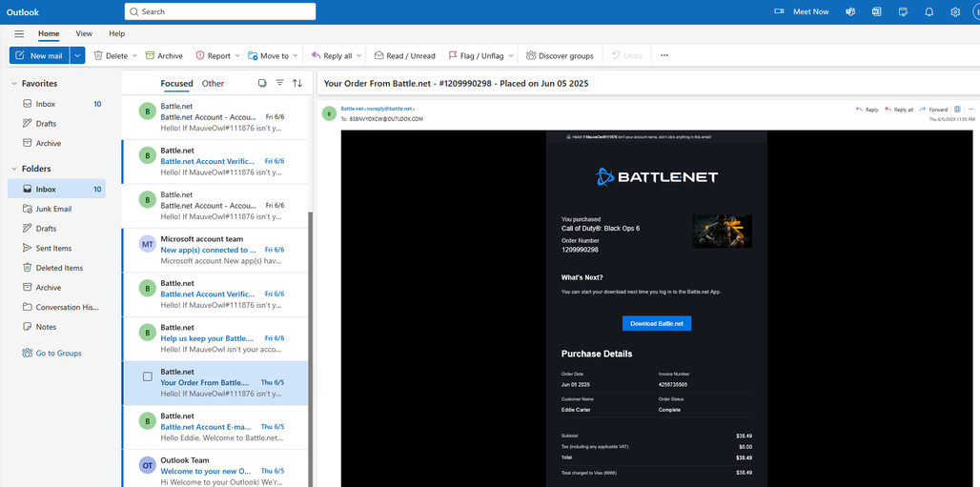
Task: Open the My Day calendar-check icon
Action: [903, 11]
